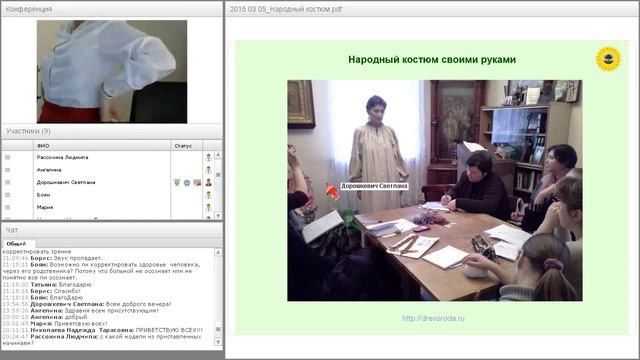Click Мария's message 'Приветсвую всех!'

[x=81, y=324]
